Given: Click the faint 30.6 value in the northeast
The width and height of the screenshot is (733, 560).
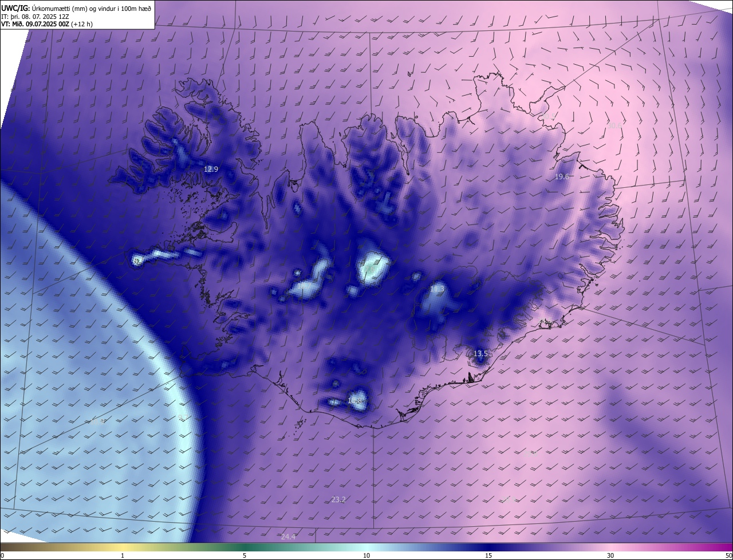Looking at the screenshot, I should (x=614, y=125).
